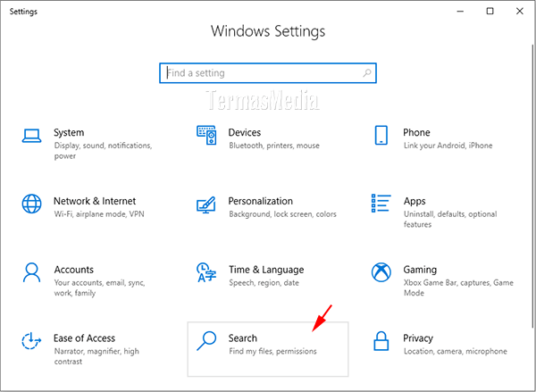Click 'Location, camera, microphone' text
Viewport: 536px width, 392px height.
[455, 351]
